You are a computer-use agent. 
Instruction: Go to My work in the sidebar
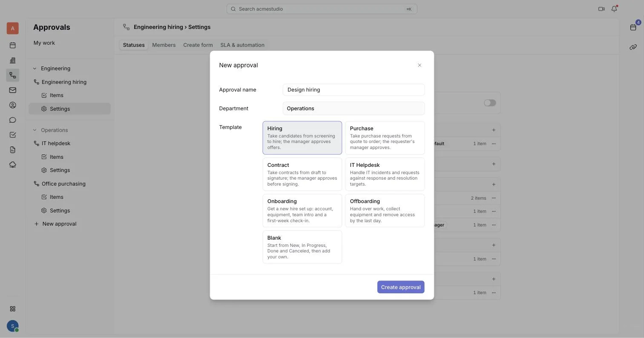(x=44, y=43)
